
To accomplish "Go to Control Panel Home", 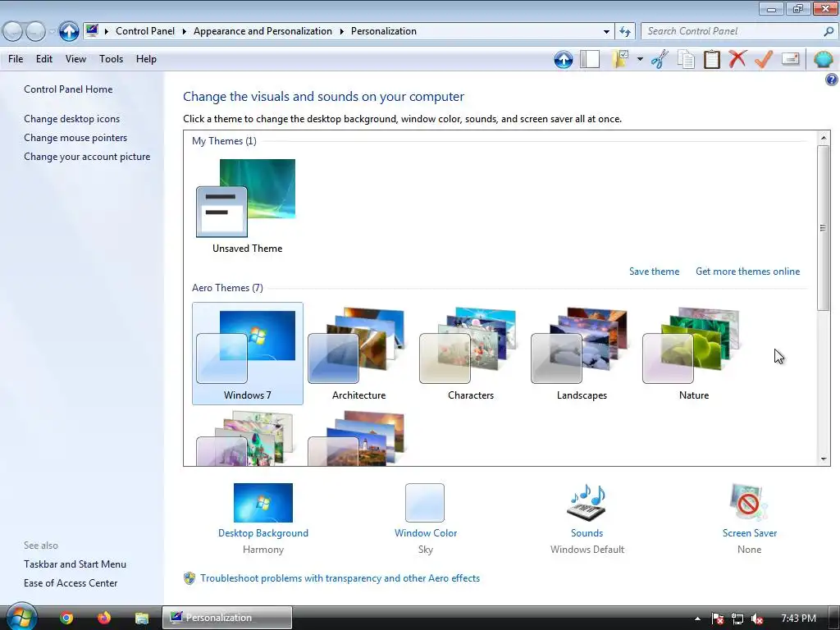I will [x=68, y=89].
